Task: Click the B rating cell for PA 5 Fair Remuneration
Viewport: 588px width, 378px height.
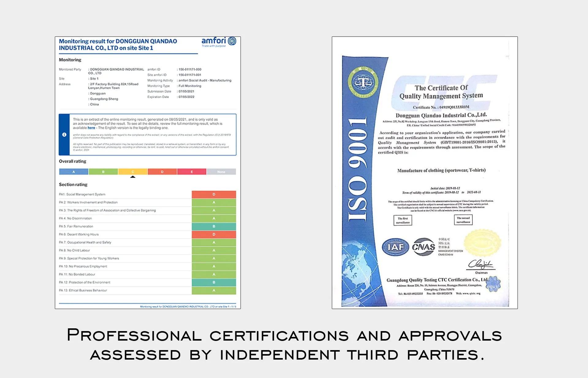Action: pos(214,226)
